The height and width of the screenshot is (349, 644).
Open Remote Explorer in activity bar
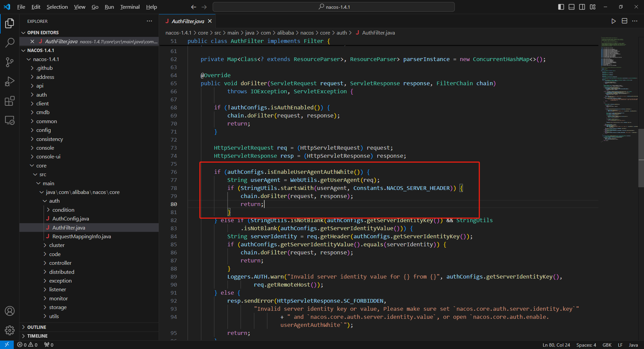point(10,120)
